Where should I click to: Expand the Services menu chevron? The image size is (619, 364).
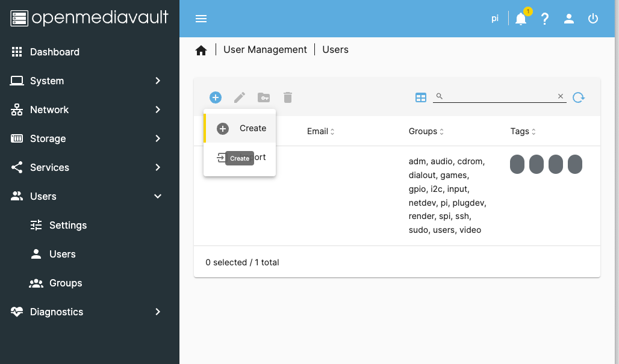point(158,167)
